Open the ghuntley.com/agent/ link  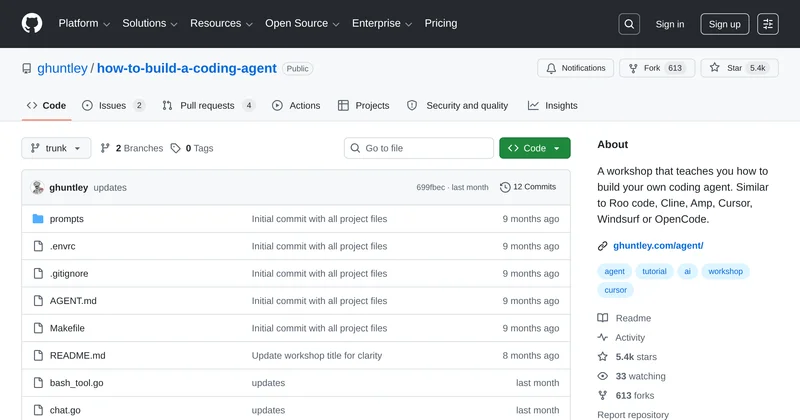[x=658, y=245]
